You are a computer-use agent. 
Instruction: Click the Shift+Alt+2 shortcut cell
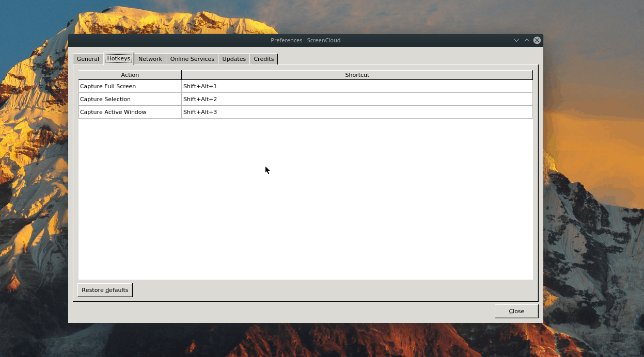357,99
